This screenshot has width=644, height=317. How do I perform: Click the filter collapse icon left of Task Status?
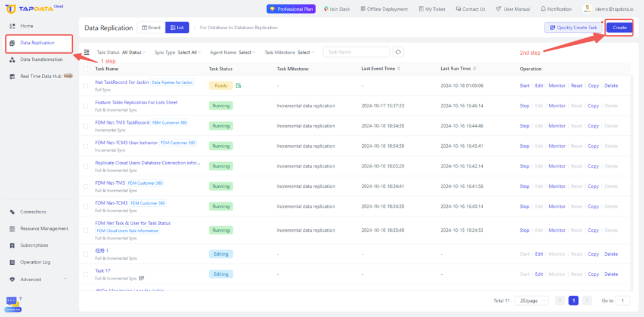tap(86, 52)
